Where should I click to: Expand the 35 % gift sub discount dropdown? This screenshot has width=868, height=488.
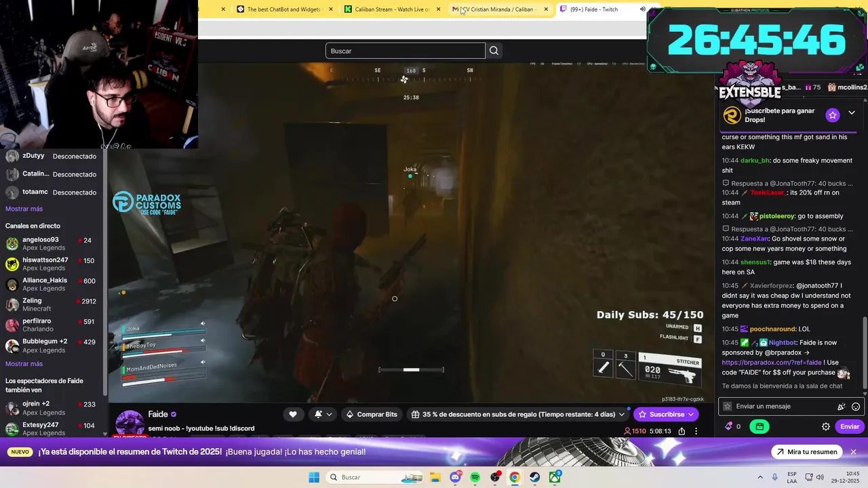point(621,414)
